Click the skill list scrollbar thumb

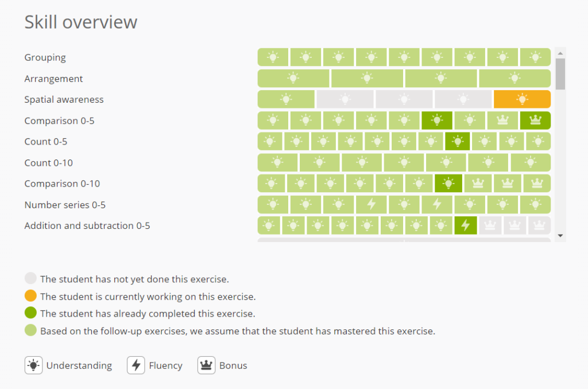coord(560,74)
